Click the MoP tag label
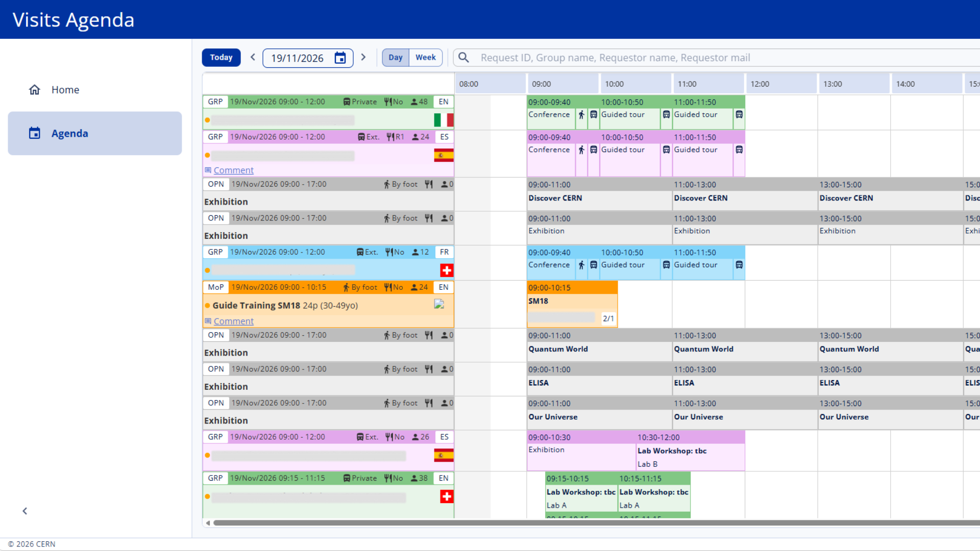 [216, 287]
